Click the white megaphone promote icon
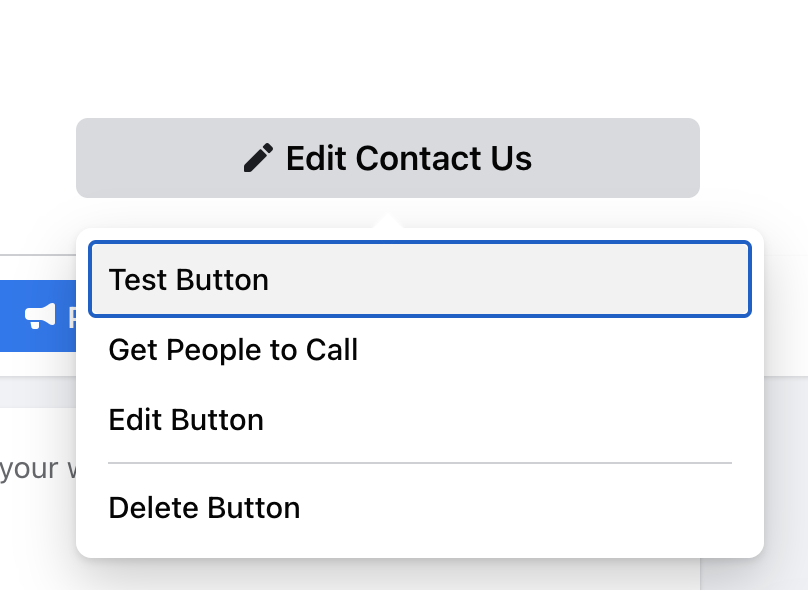Viewport: 808px width, 590px height. (40, 316)
